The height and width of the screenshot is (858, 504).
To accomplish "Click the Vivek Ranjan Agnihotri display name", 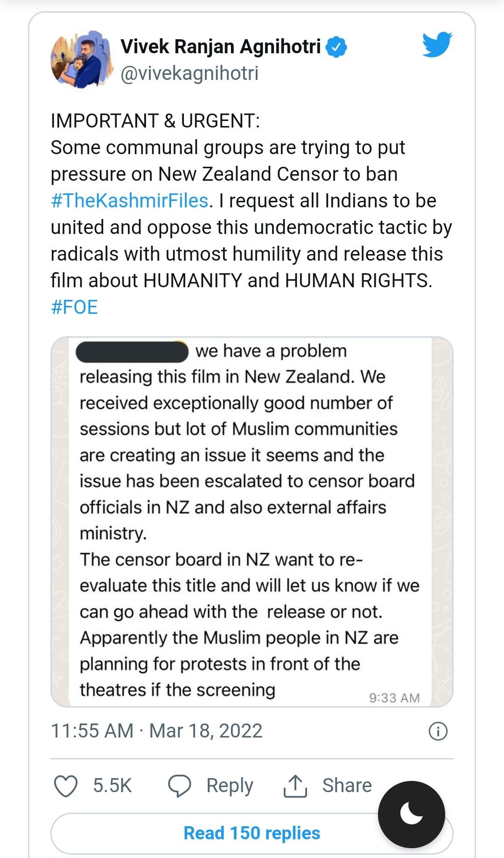I will click(220, 47).
